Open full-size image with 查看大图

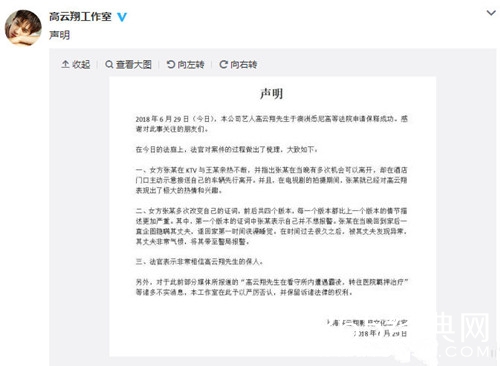tap(128, 64)
